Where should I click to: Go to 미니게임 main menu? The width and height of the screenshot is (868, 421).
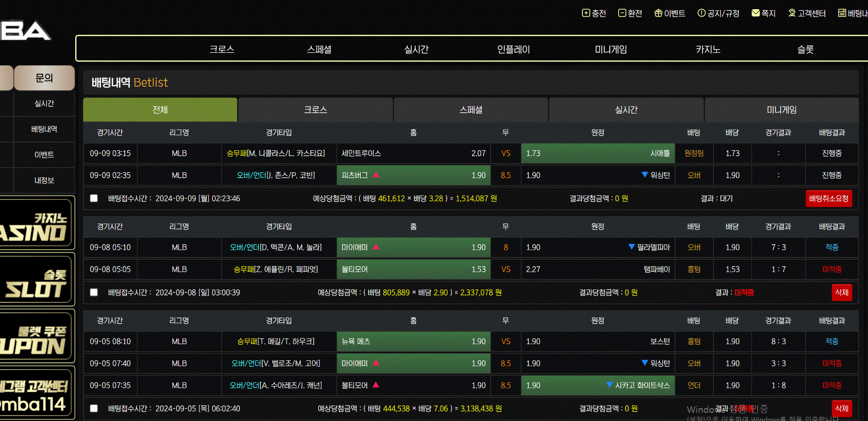(611, 49)
